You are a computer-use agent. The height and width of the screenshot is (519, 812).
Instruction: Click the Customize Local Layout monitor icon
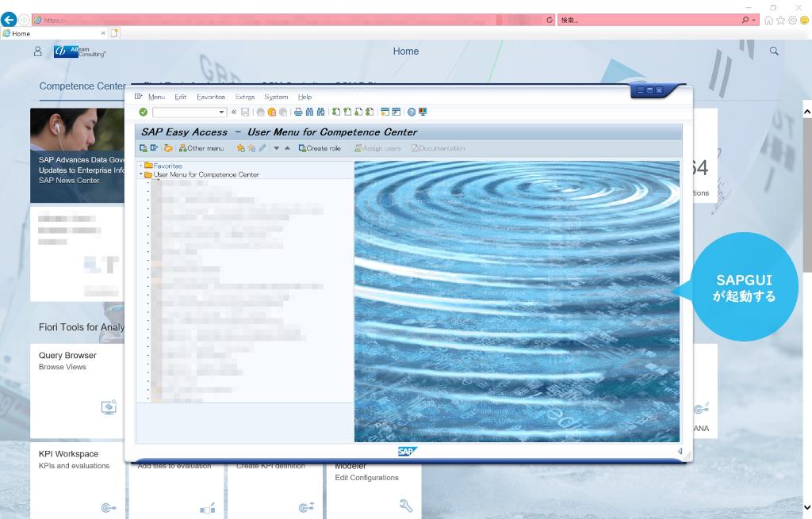click(423, 112)
